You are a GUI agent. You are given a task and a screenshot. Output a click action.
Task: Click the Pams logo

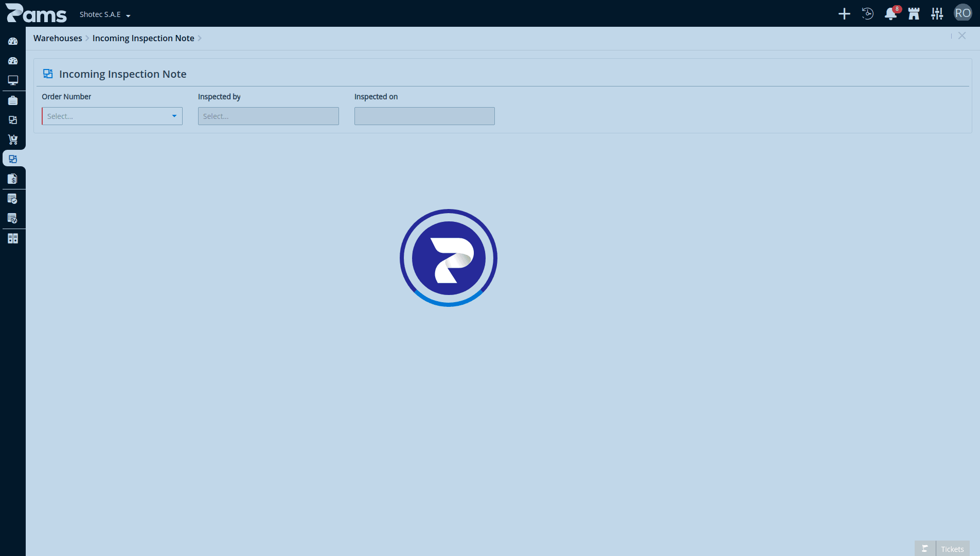(x=36, y=13)
